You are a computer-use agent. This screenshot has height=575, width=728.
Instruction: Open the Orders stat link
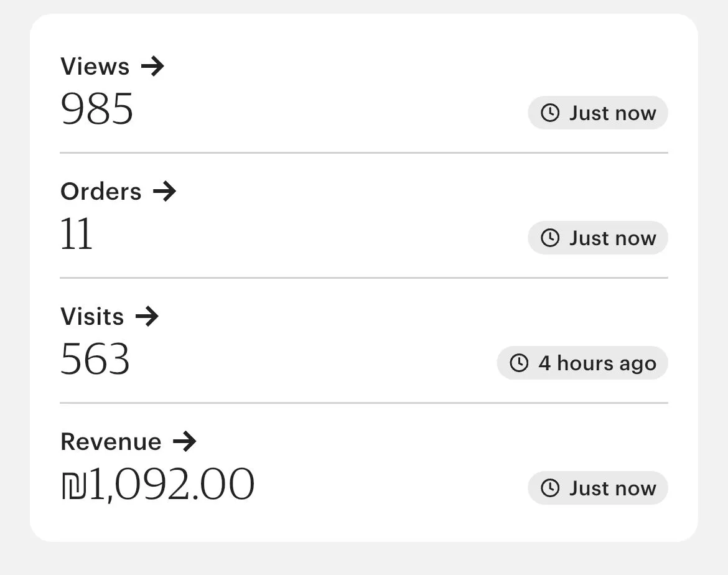pos(101,191)
